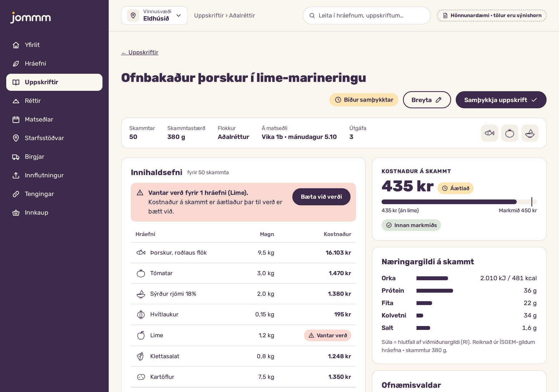This screenshot has width=559, height=392.
Task: Click the 16.103 kr cost cell
Action: [338, 253]
